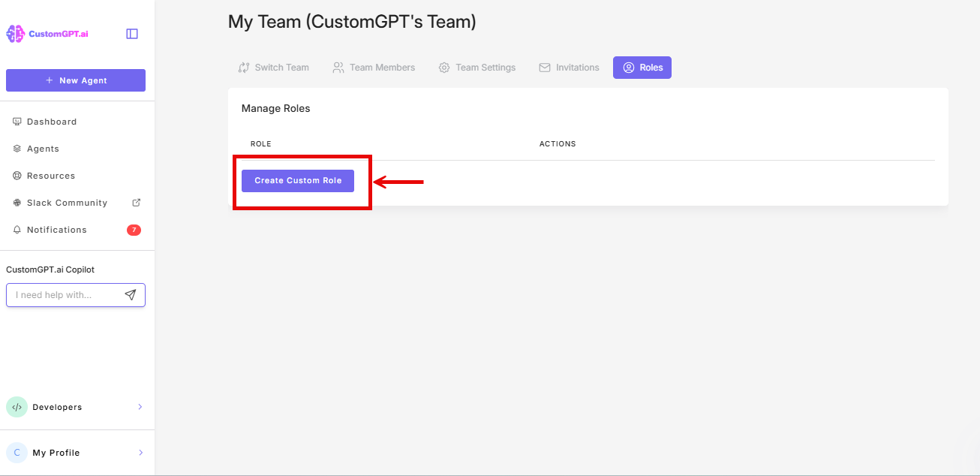The width and height of the screenshot is (980, 476).
Task: Select the Roles tab
Action: coord(642,67)
